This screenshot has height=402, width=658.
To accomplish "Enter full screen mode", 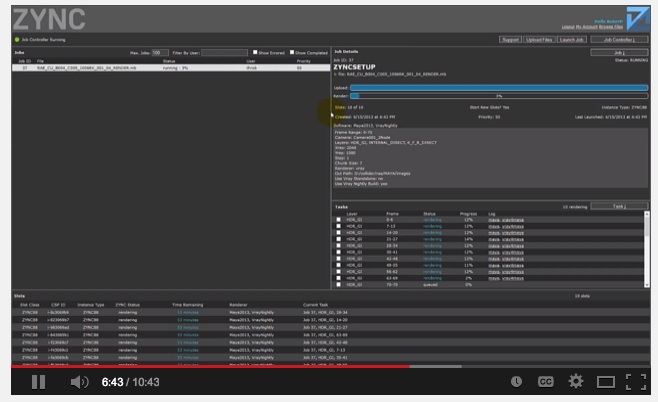I will 636,382.
